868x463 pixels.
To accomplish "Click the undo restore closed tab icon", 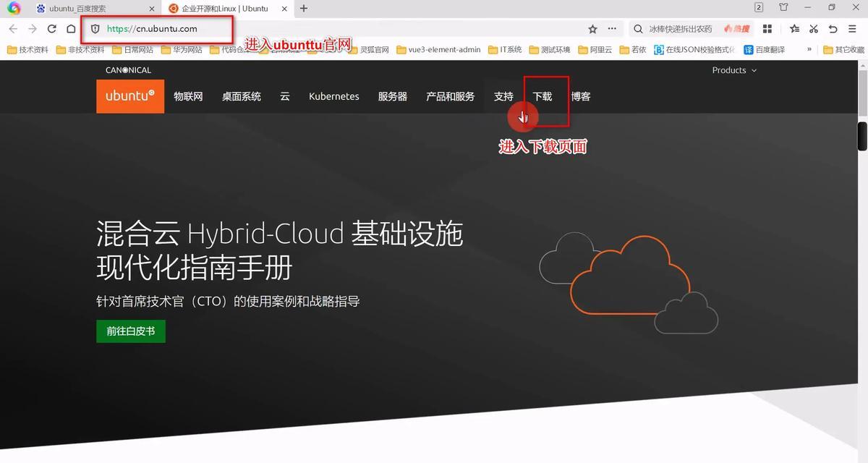I will 833,29.
